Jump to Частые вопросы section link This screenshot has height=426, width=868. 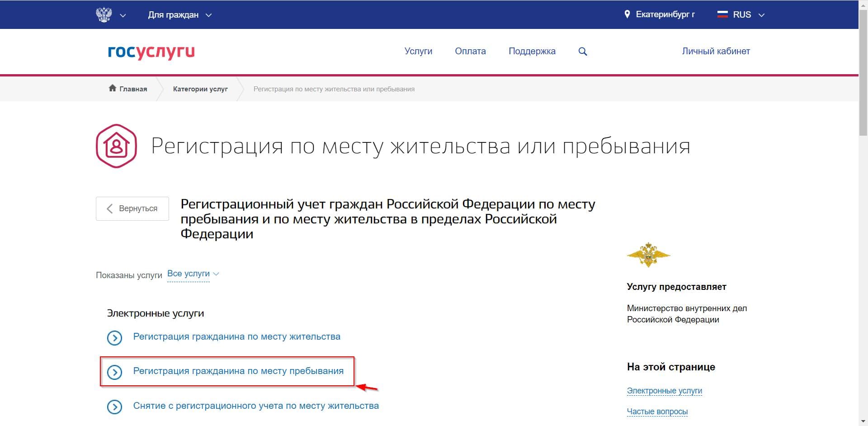pyautogui.click(x=657, y=412)
